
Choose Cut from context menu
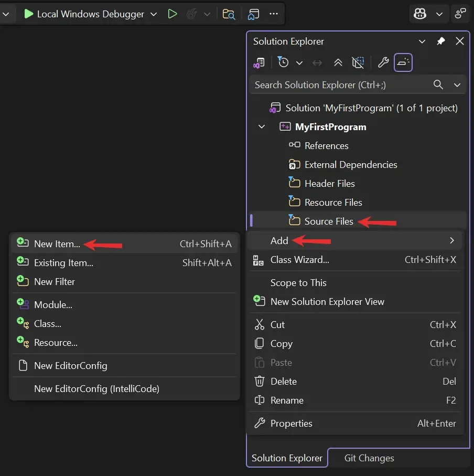(355, 325)
